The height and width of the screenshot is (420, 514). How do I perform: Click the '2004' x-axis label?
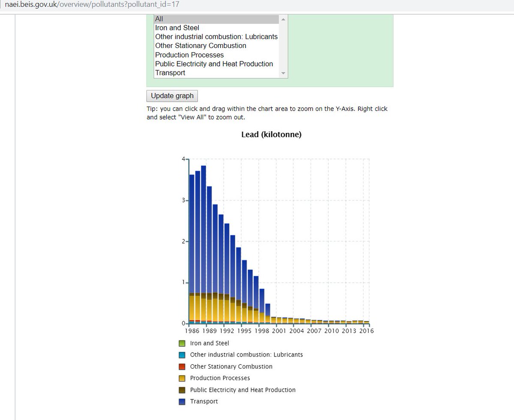pos(297,331)
